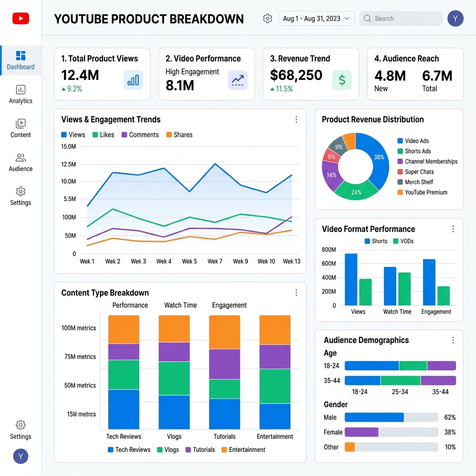Screen dimensions: 476x476
Task: Select the Watch Time column header in Content Breakdown
Action: point(180,305)
